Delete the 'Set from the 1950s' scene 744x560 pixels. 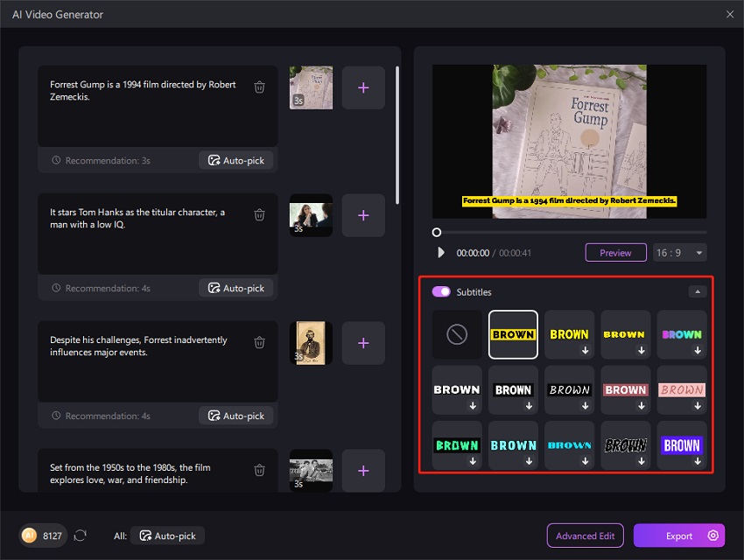pos(260,470)
